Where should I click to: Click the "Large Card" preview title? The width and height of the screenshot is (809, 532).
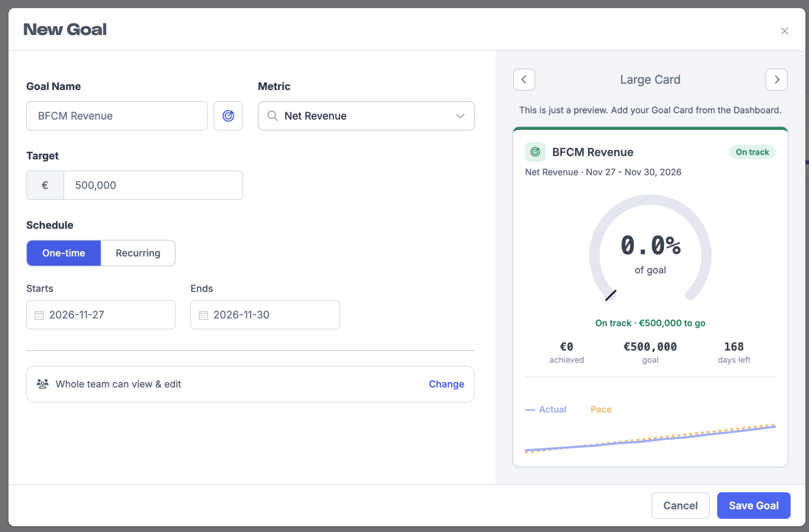(x=650, y=80)
